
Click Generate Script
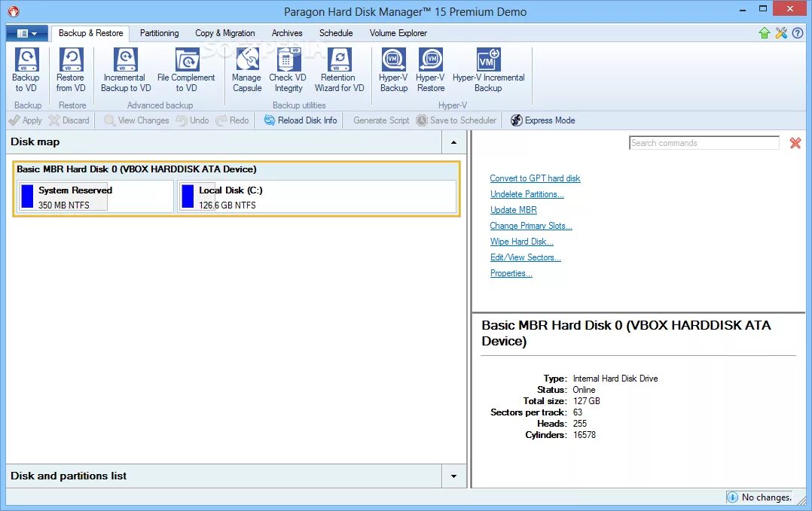pyautogui.click(x=381, y=120)
